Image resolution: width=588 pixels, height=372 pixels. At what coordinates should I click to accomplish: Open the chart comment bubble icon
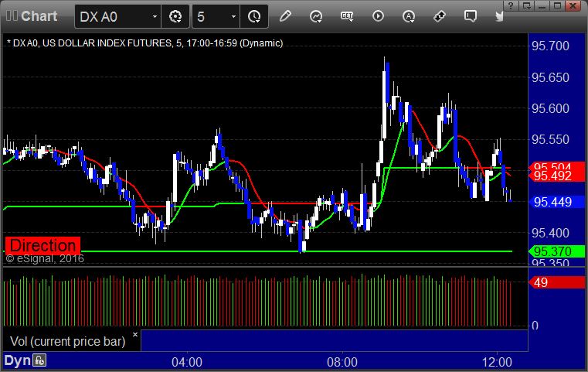tap(471, 16)
